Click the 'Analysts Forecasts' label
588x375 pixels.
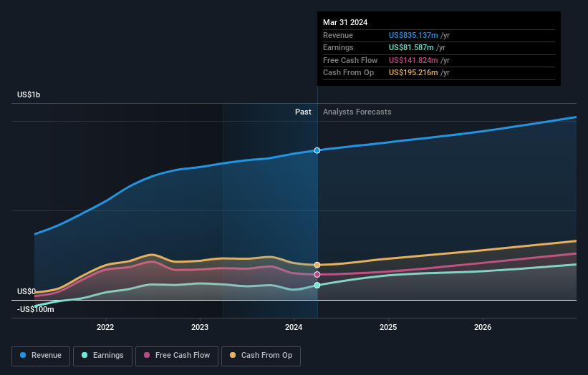click(x=357, y=112)
